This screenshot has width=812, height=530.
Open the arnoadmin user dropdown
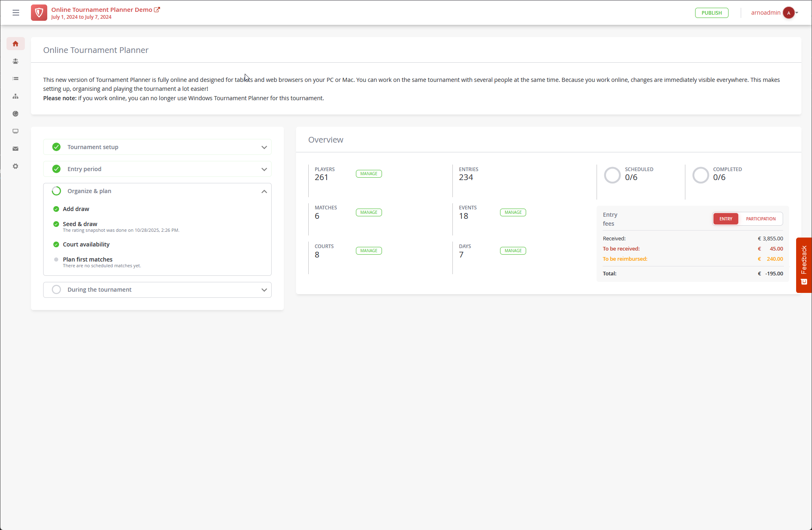pyautogui.click(x=774, y=13)
